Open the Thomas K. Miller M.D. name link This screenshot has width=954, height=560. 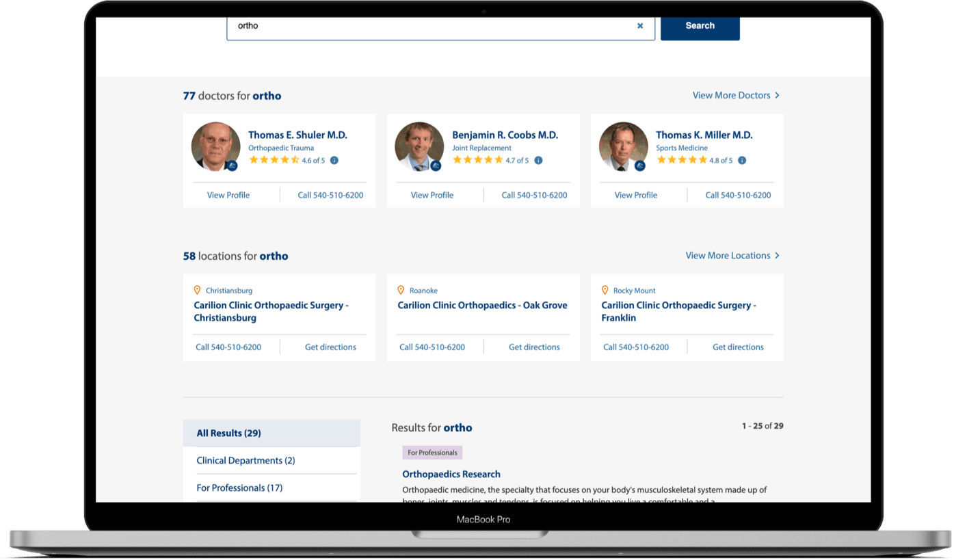[704, 135]
